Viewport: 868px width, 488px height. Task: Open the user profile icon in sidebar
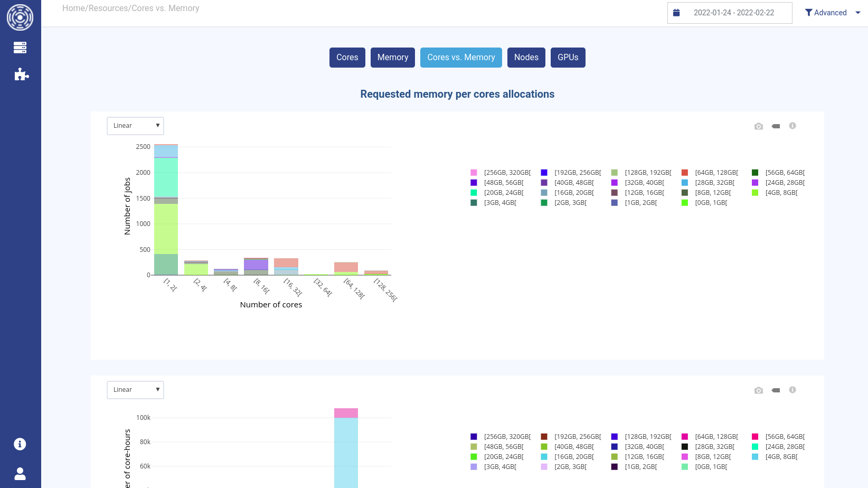(20, 474)
